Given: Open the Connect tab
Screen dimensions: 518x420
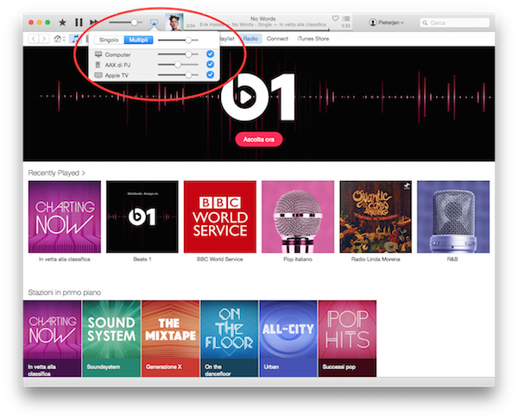Looking at the screenshot, I should [x=277, y=39].
